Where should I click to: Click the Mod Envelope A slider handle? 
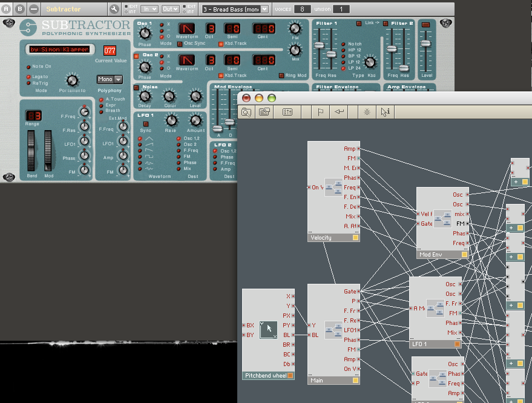(217, 128)
